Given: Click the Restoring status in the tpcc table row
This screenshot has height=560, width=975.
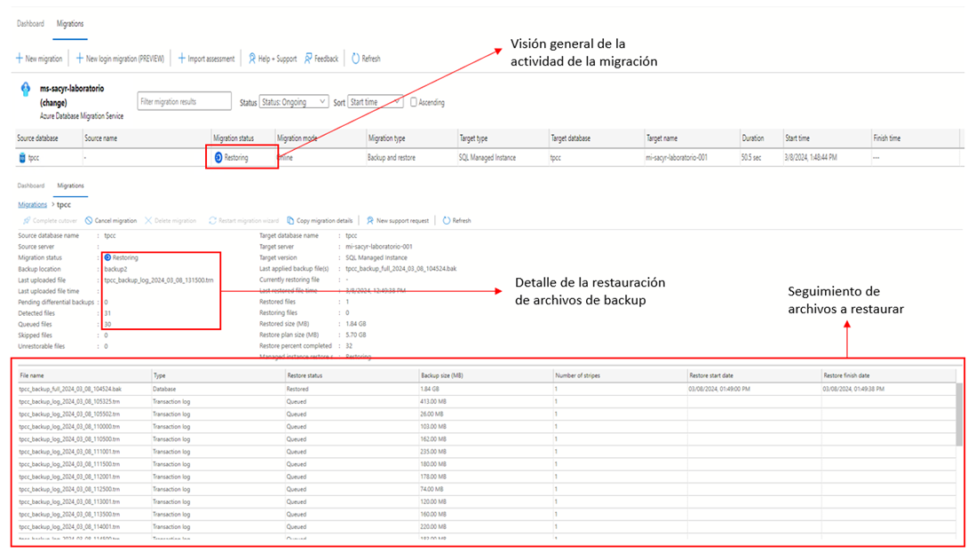Looking at the screenshot, I should point(231,158).
